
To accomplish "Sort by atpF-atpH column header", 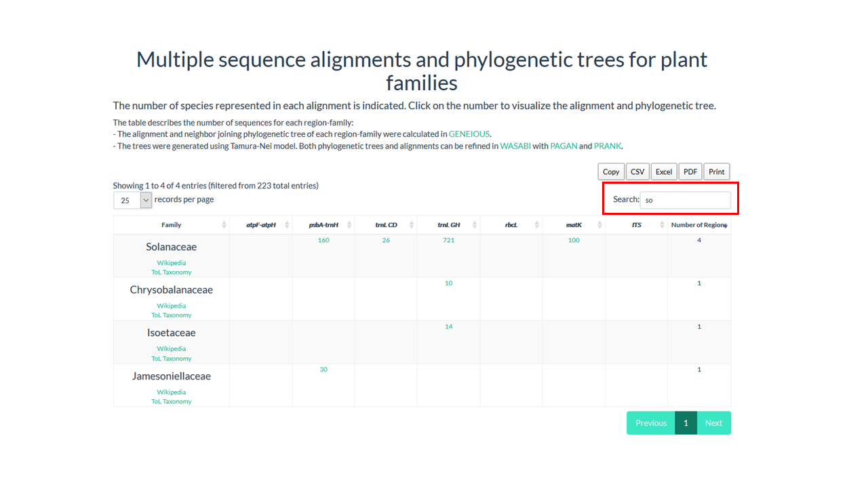I will tap(261, 225).
